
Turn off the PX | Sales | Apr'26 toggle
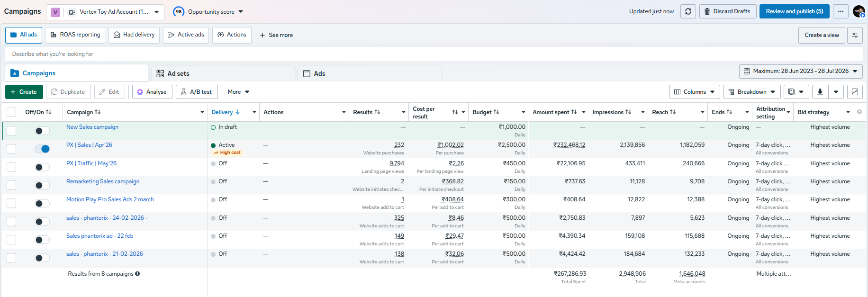coord(42,149)
